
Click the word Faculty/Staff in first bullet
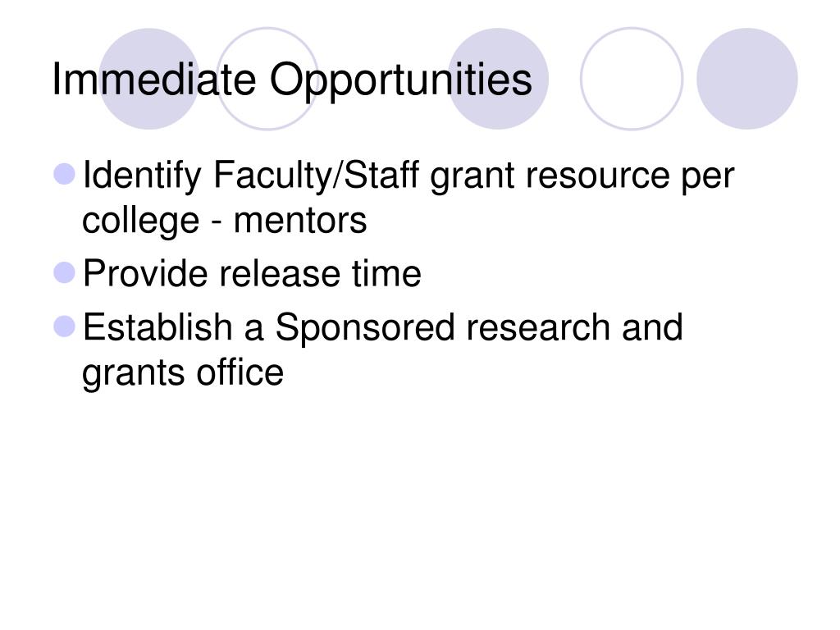316,175
